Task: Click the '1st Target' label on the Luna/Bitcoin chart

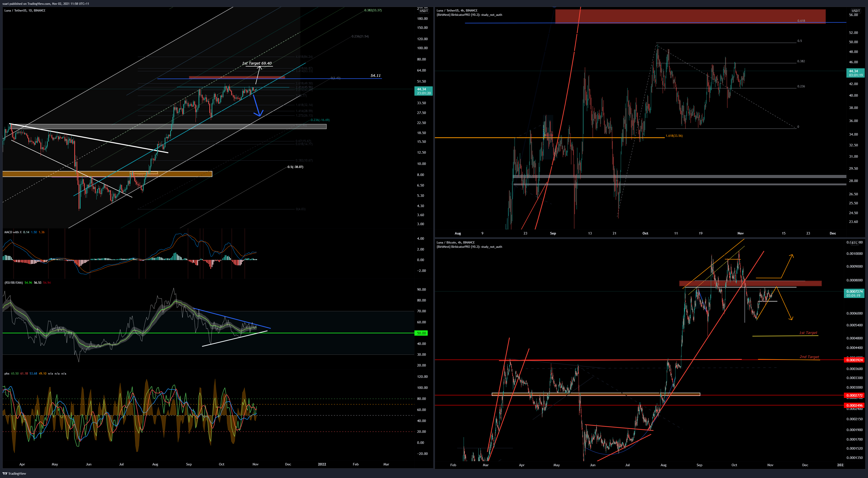Action: pos(808,333)
